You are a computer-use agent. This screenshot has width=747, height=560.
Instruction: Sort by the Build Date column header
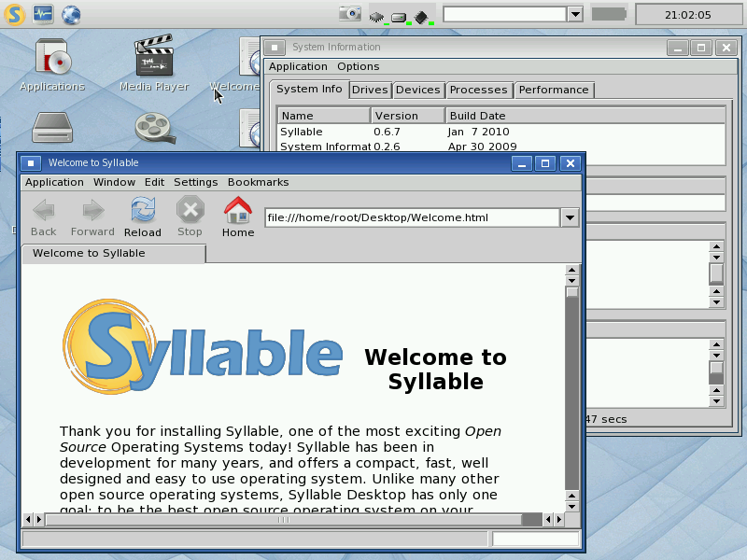(585, 116)
